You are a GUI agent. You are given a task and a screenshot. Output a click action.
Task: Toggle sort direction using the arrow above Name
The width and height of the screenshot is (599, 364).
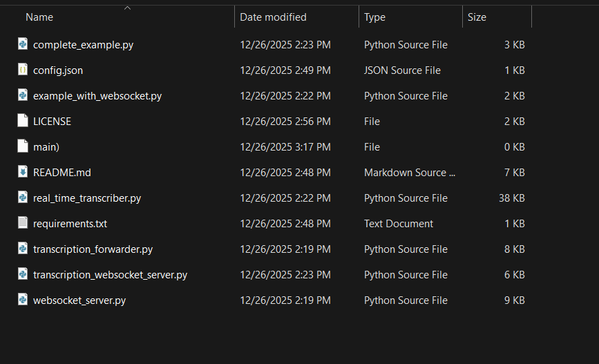(x=128, y=8)
